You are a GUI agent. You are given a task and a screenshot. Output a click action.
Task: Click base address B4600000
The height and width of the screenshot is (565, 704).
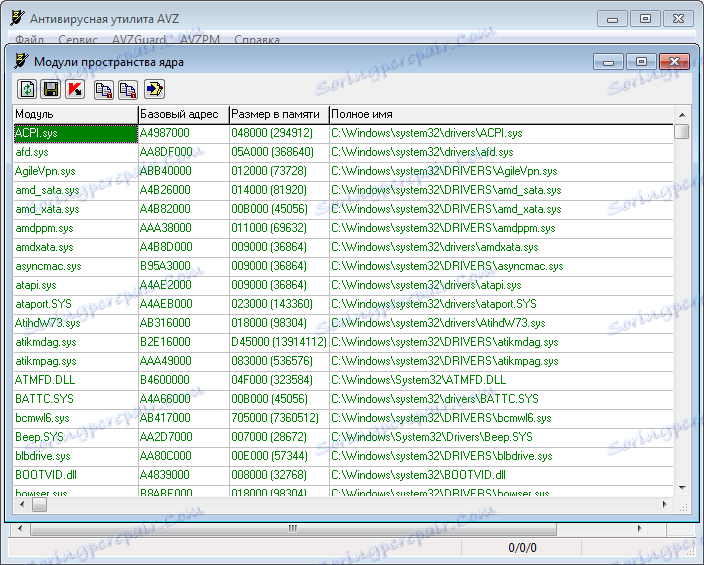(x=164, y=380)
